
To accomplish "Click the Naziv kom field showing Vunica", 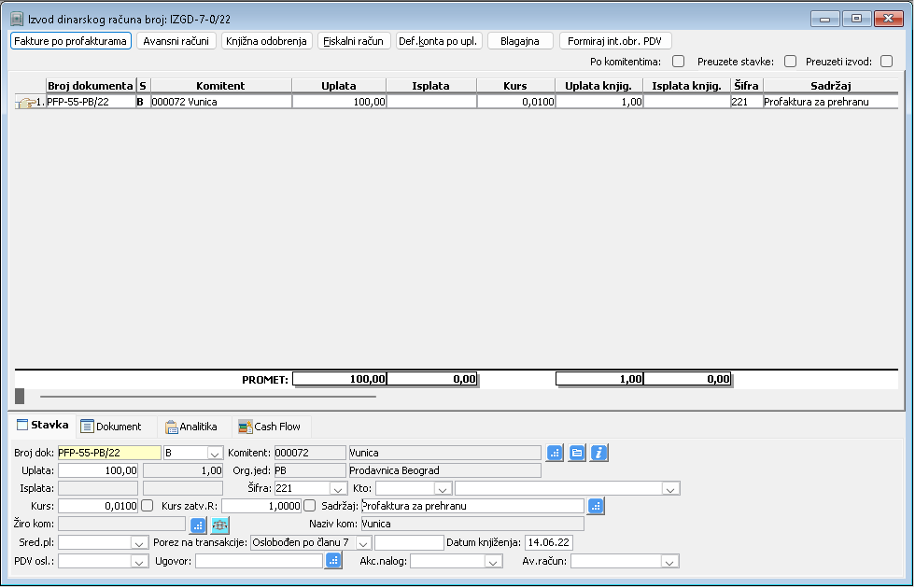I will tap(472, 524).
